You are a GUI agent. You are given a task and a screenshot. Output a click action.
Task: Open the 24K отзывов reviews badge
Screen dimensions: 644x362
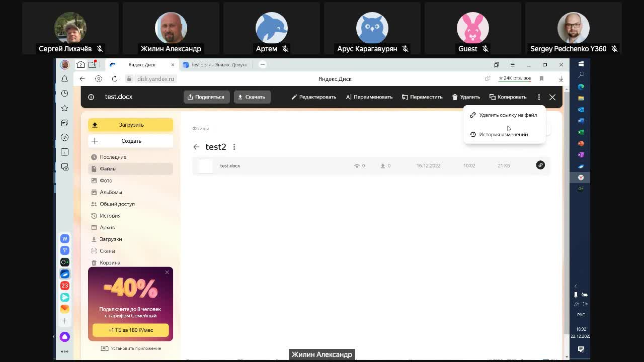tap(514, 78)
